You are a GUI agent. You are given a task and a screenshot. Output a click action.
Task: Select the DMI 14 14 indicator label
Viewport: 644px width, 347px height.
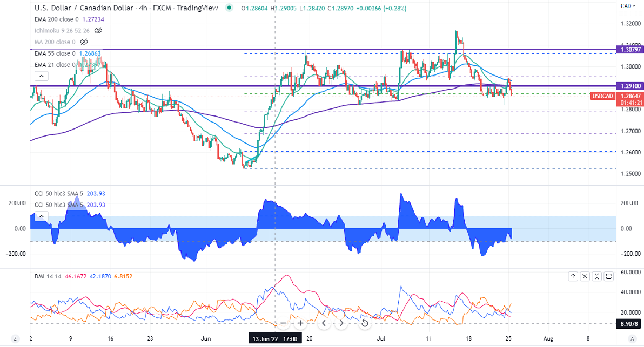point(48,276)
